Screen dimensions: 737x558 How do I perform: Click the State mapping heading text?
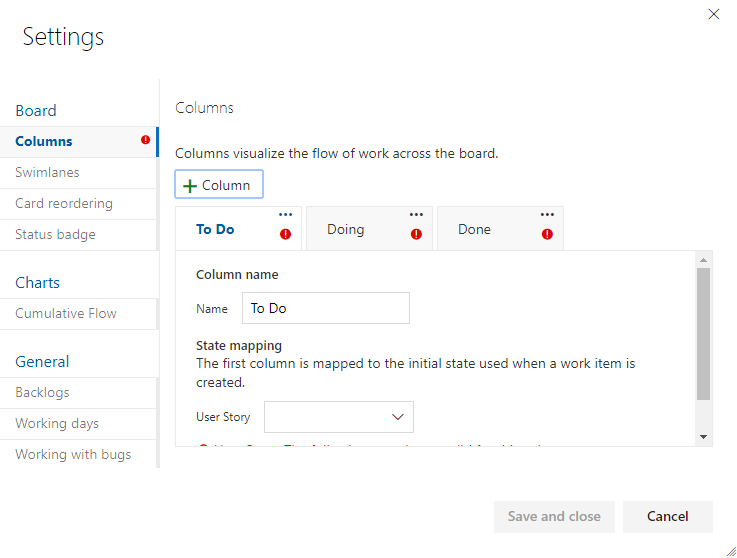tap(239, 346)
